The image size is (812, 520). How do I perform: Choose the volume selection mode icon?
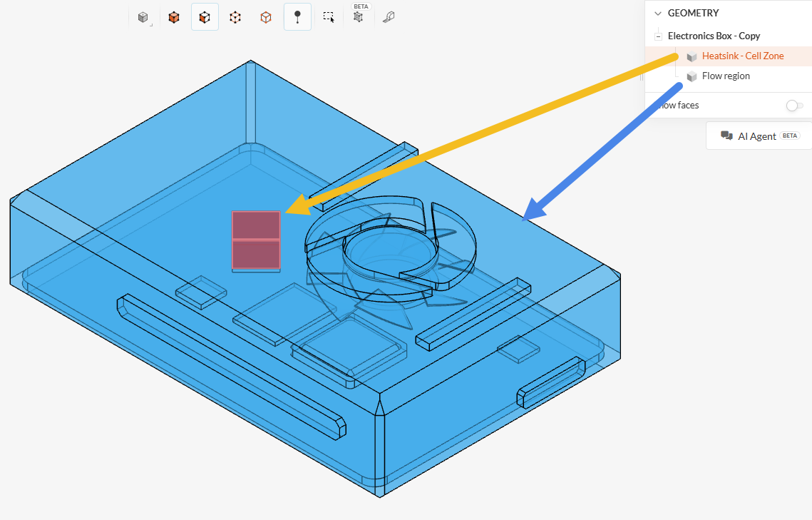[174, 17]
